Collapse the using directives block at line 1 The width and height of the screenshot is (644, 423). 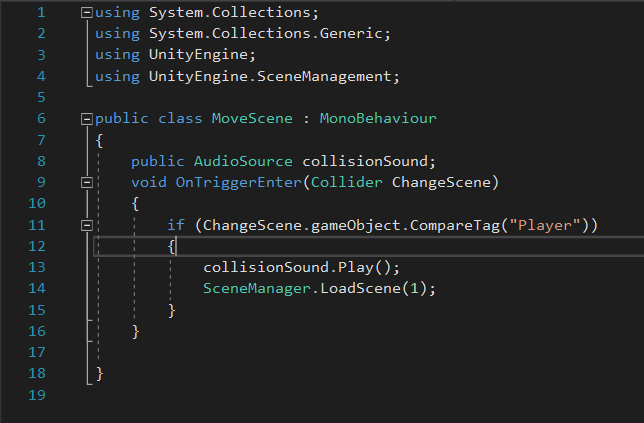click(87, 13)
